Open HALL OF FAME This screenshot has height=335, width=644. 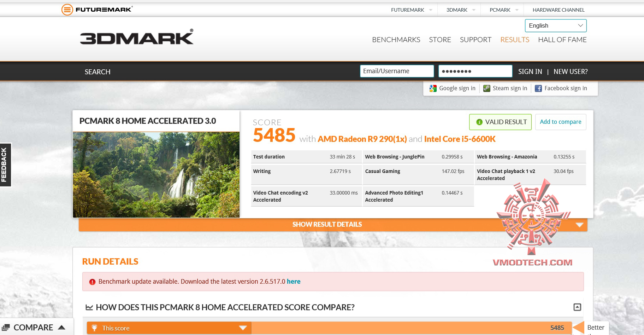point(562,40)
